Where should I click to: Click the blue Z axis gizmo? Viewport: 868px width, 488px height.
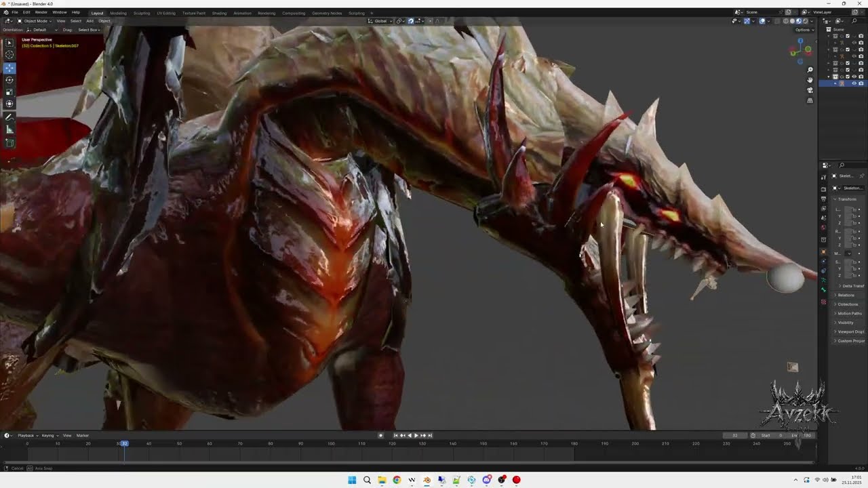[800, 41]
